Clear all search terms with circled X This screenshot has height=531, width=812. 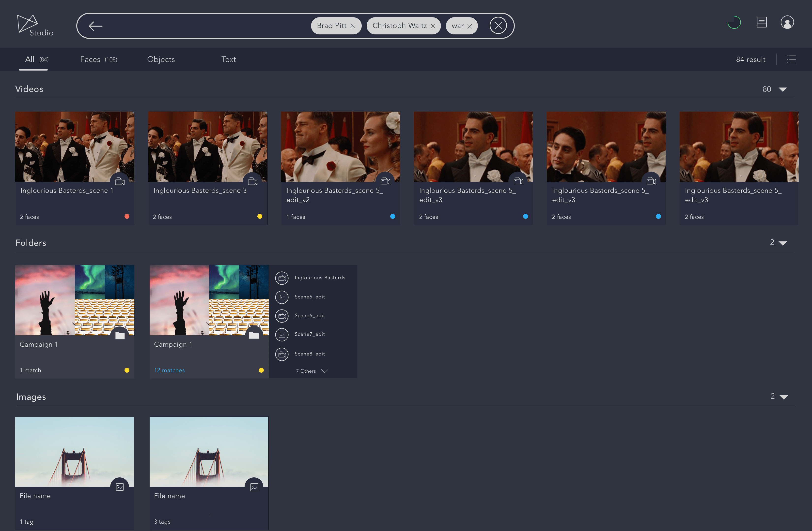pos(498,26)
